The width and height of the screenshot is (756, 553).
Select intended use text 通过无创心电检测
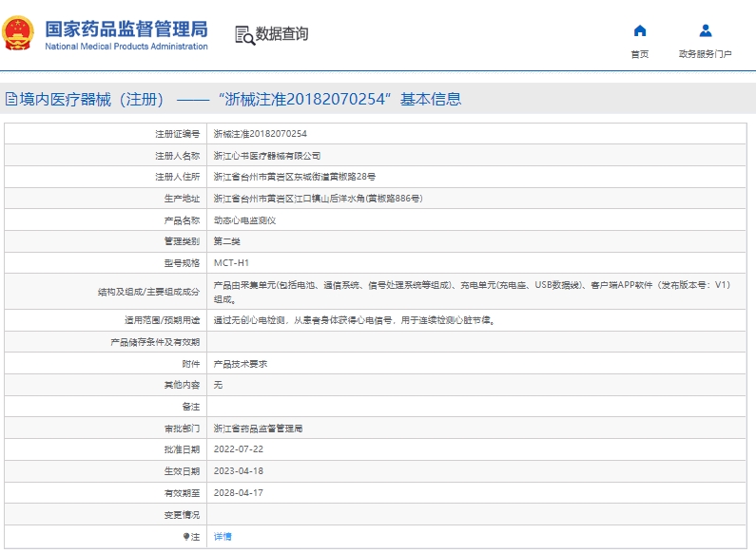click(x=355, y=320)
